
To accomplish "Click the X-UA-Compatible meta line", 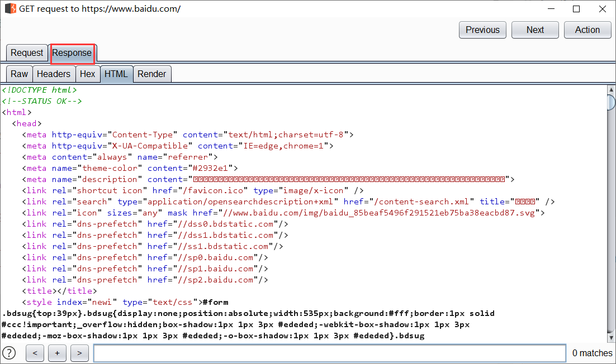I will click(x=178, y=146).
